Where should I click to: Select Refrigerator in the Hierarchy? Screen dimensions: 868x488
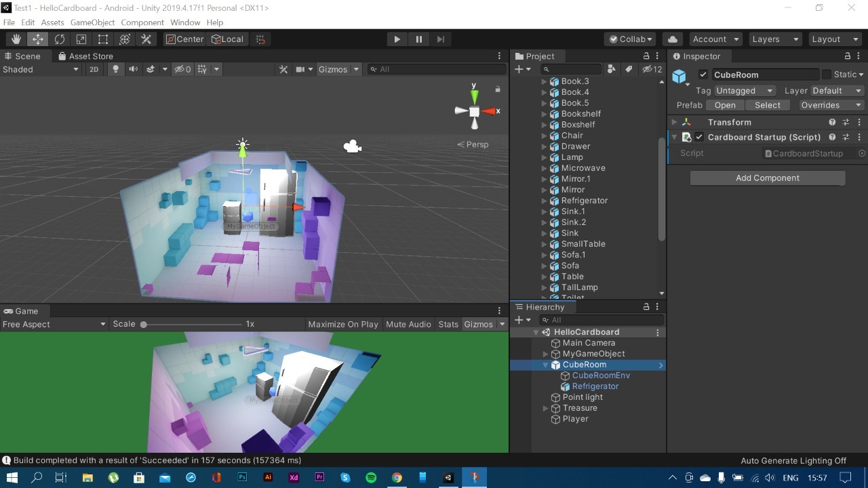click(595, 386)
